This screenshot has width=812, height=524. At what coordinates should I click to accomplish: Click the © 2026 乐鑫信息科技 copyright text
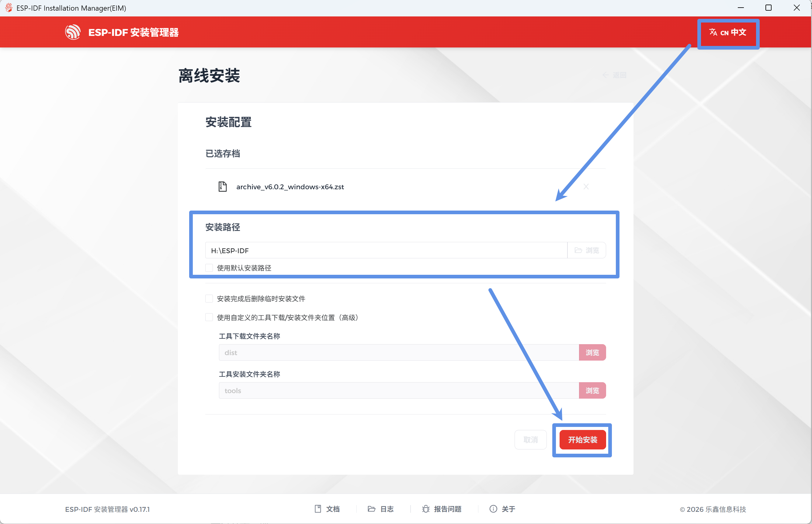713,509
